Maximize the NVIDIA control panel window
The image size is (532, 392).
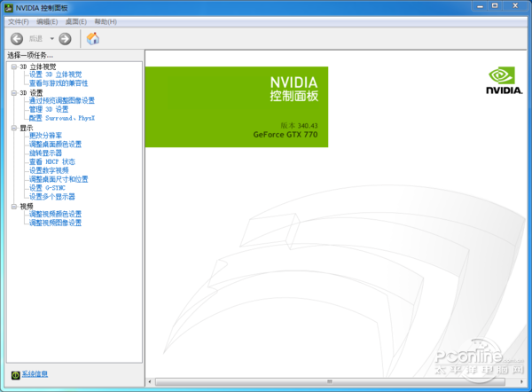coord(495,6)
